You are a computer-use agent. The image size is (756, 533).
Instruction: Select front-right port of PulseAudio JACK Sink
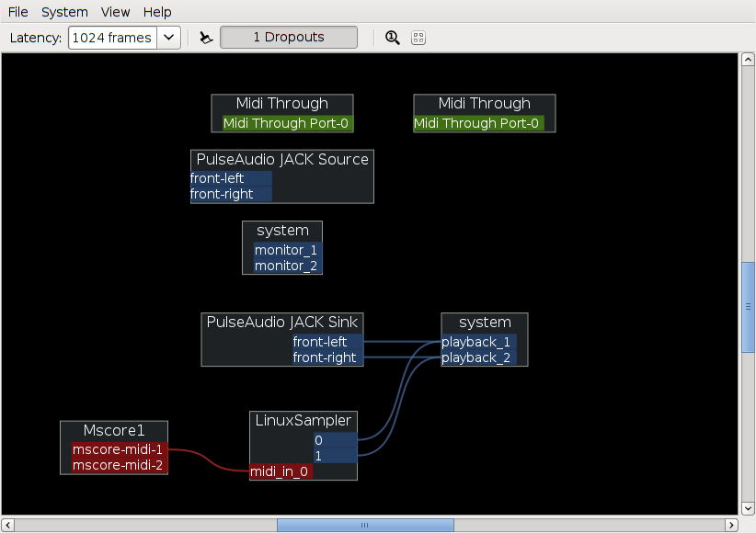327,357
